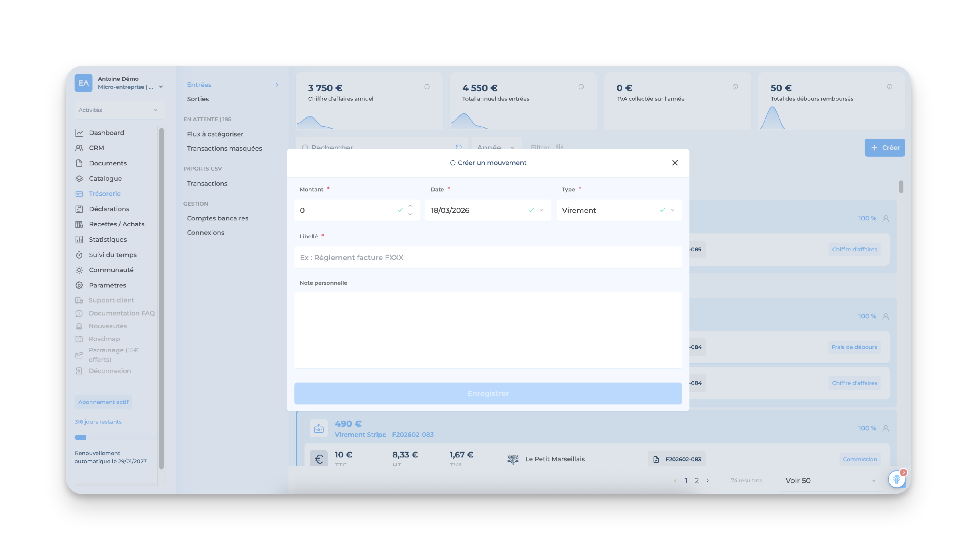
Task: Click the F202602-083 document icon
Action: pyautogui.click(x=656, y=459)
